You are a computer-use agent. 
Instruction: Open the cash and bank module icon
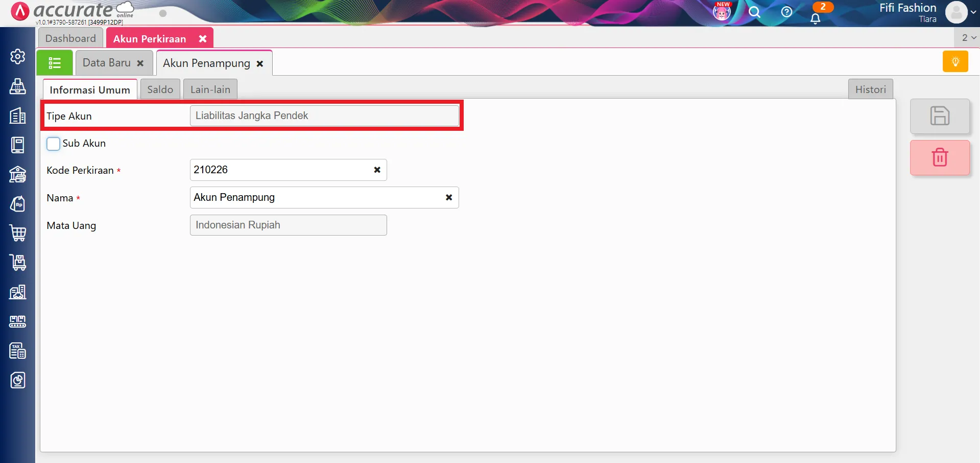18,175
